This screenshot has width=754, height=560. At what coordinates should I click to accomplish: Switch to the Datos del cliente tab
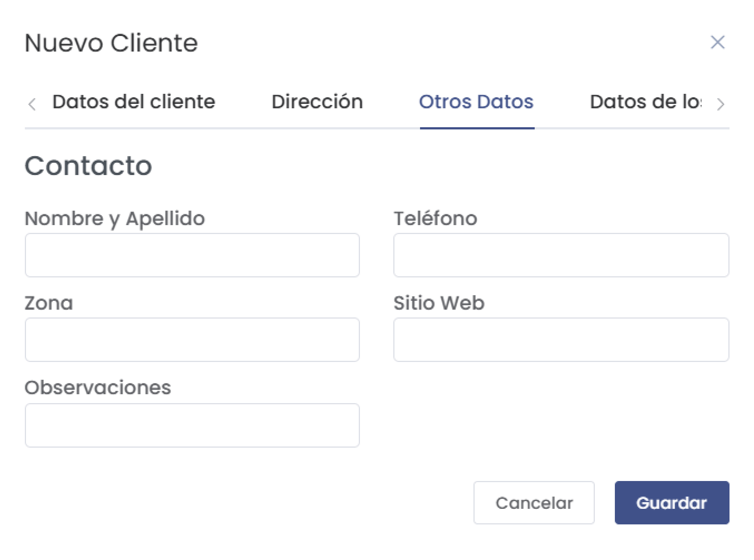click(134, 102)
